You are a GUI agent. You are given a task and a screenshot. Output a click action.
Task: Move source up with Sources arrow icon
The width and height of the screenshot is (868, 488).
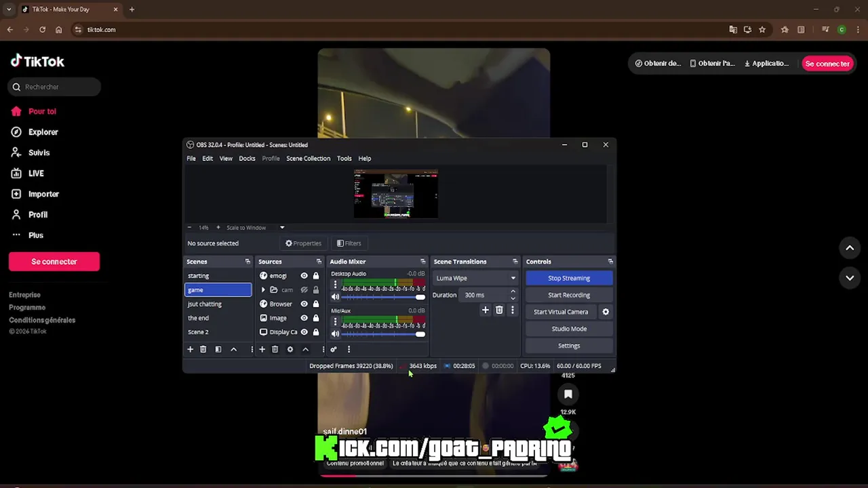pos(306,349)
